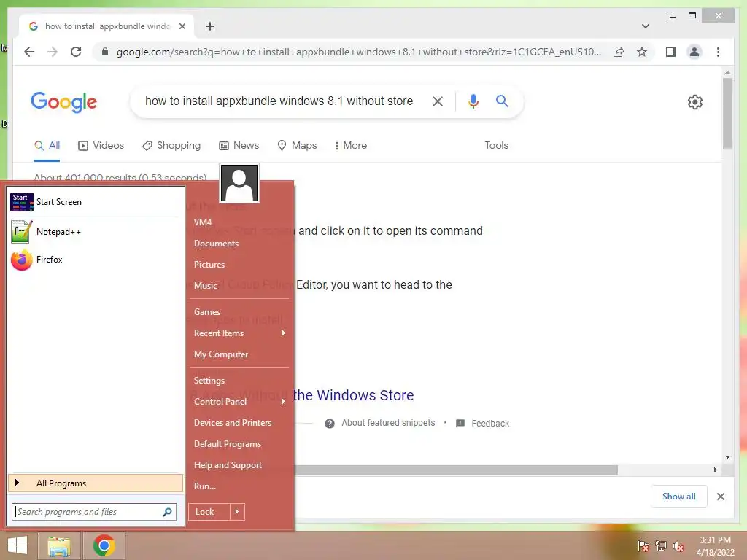Clear the Google search query
This screenshot has height=560, width=747.
click(x=438, y=101)
